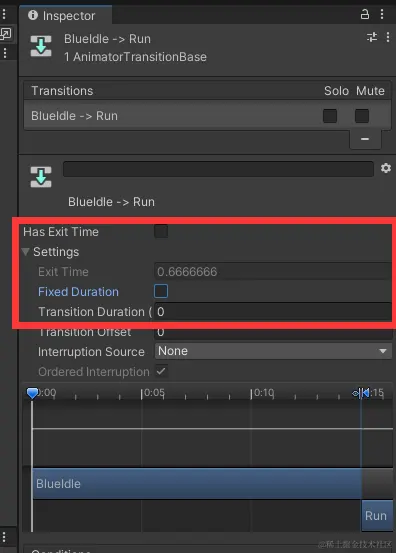Collapse the Settings foldout triangle
This screenshot has width=396, height=553.
coord(25,252)
